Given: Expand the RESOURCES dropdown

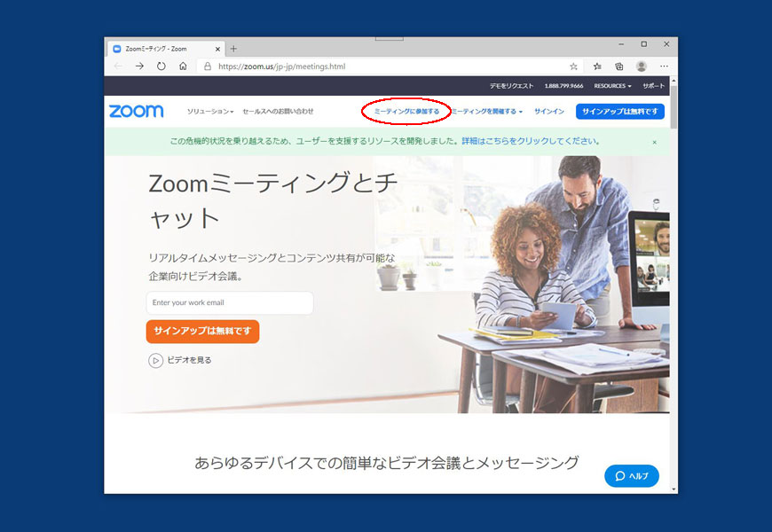Looking at the screenshot, I should click(x=612, y=86).
